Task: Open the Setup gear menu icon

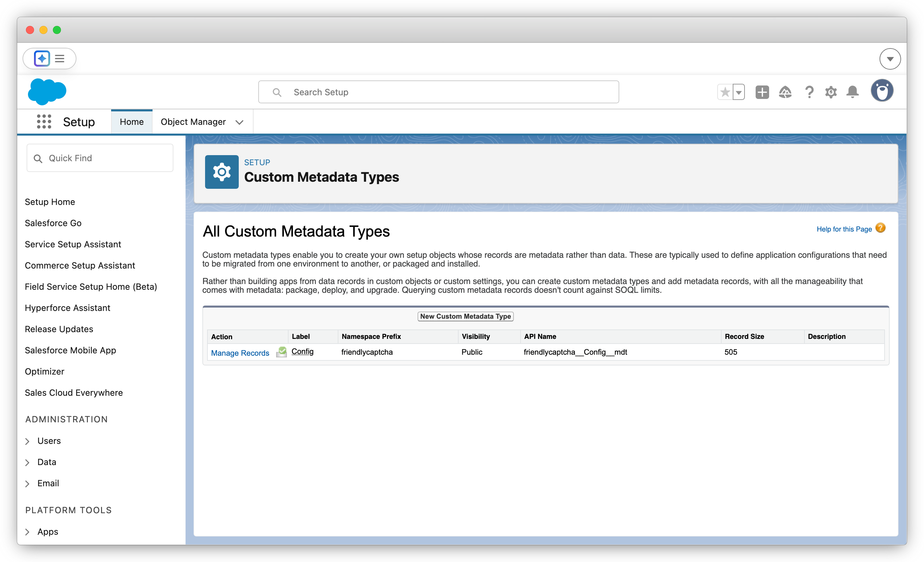Action: tap(831, 92)
